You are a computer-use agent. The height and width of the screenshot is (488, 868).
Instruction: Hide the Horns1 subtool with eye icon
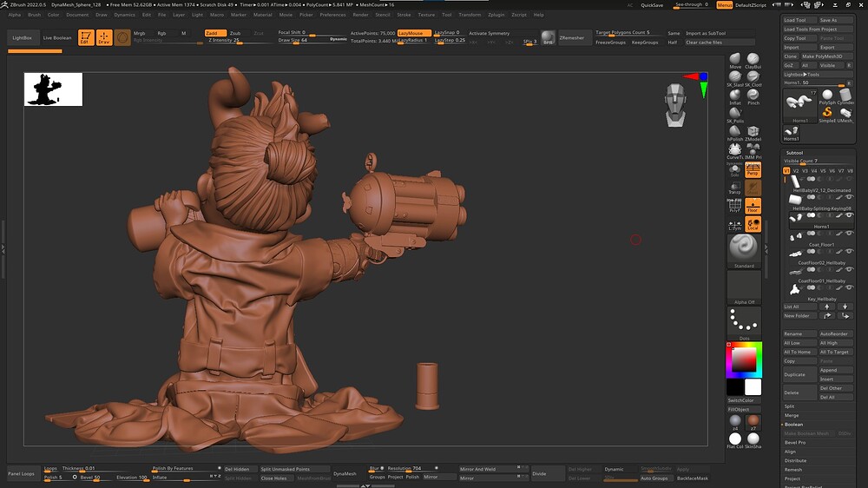click(x=849, y=215)
